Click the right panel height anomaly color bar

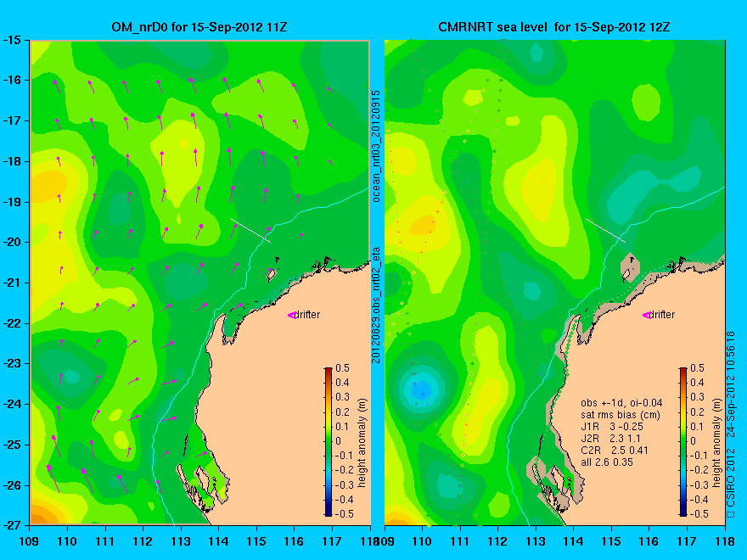point(683,442)
